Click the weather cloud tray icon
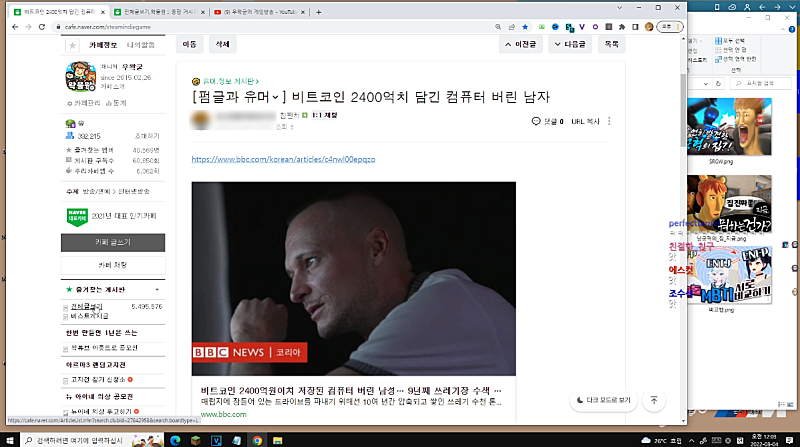 click(x=646, y=440)
